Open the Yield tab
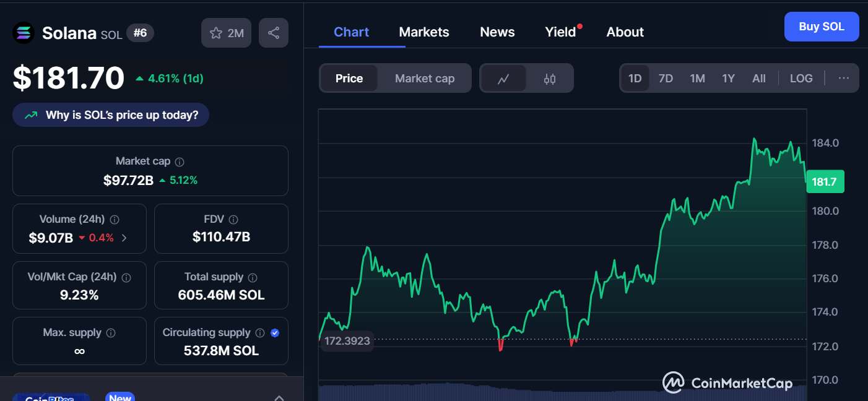The width and height of the screenshot is (868, 401). [x=560, y=32]
